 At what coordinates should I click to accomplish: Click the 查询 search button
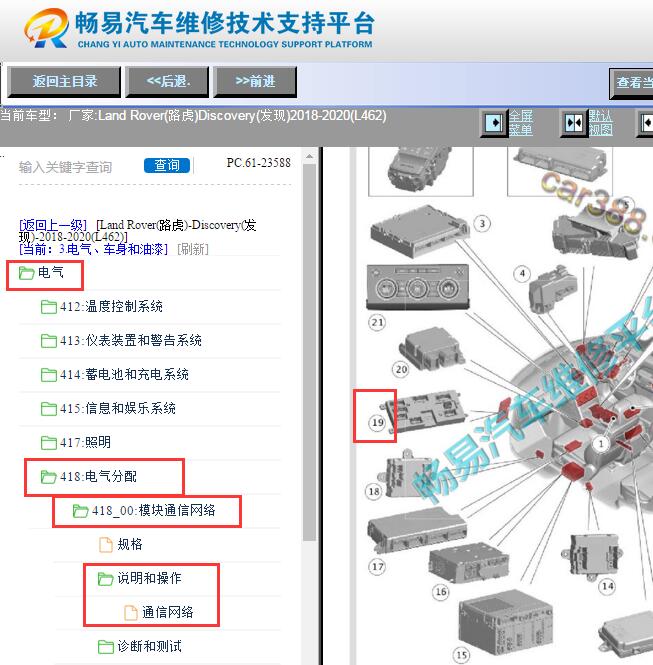point(167,165)
